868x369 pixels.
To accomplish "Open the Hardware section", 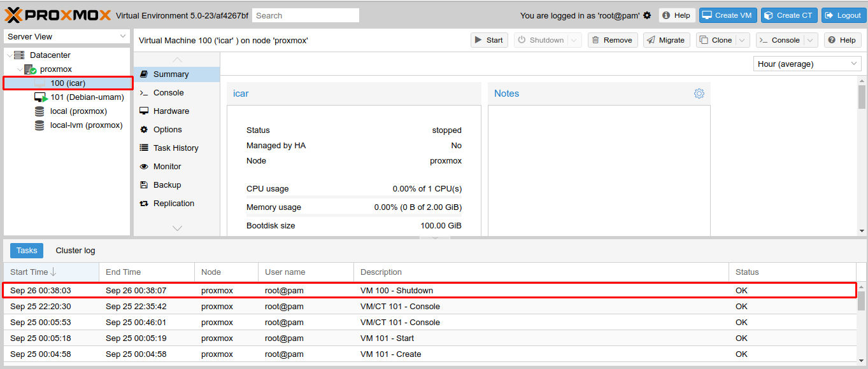I will click(x=171, y=111).
